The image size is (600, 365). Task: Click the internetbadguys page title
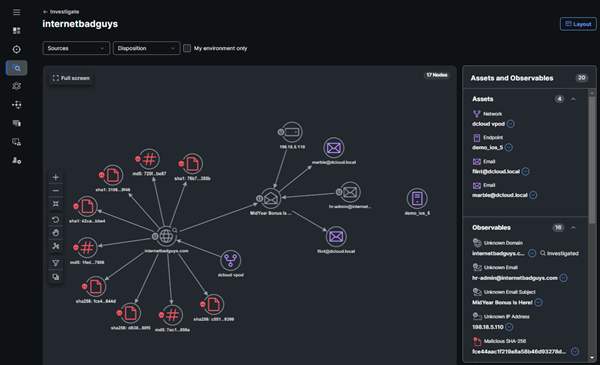click(x=80, y=24)
